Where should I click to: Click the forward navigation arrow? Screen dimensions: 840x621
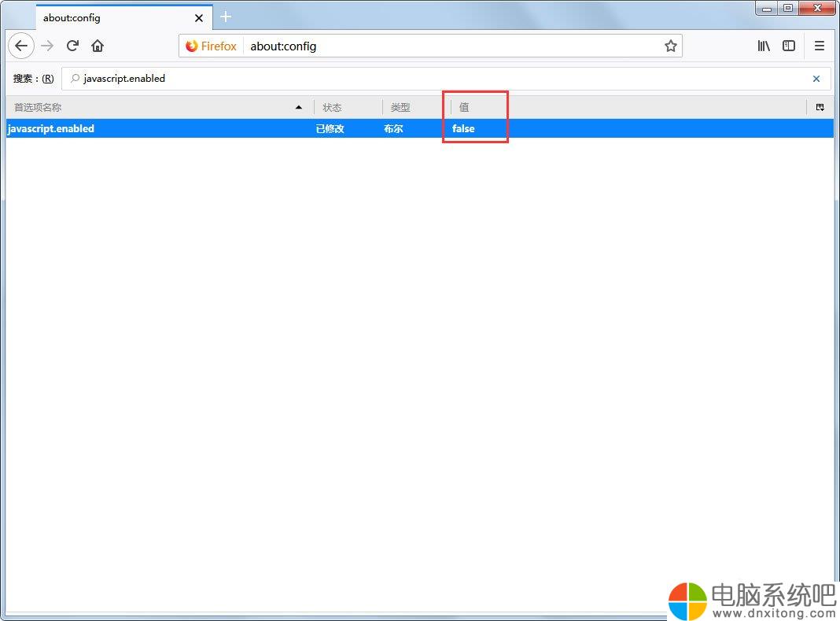pos(47,46)
